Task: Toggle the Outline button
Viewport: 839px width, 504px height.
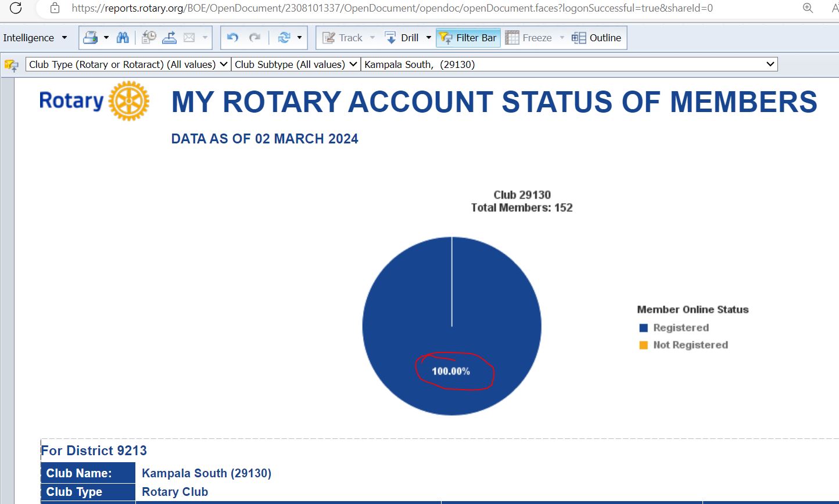Action: click(x=597, y=38)
